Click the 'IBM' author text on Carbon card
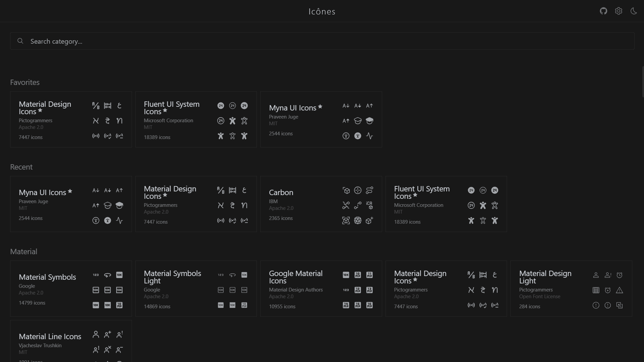The image size is (644, 362). click(x=273, y=201)
